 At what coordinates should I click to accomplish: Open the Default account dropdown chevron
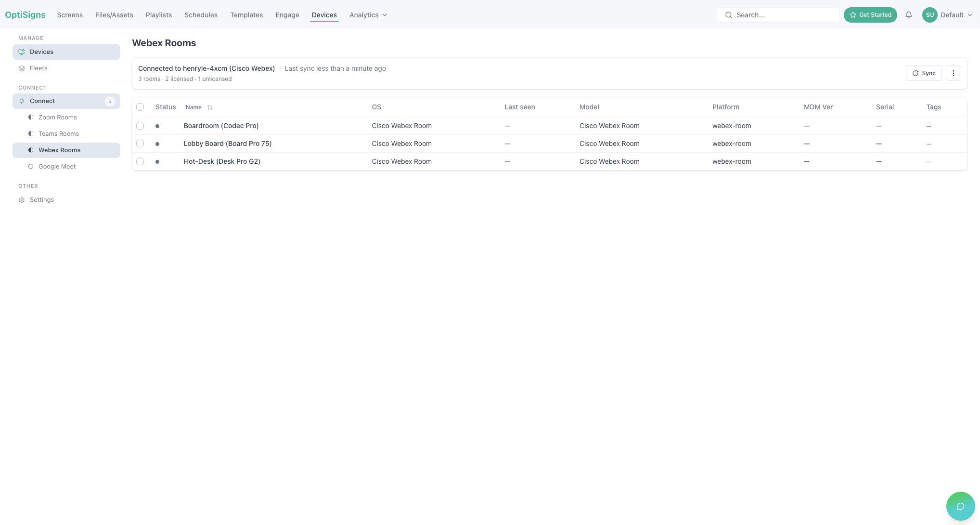(x=970, y=15)
